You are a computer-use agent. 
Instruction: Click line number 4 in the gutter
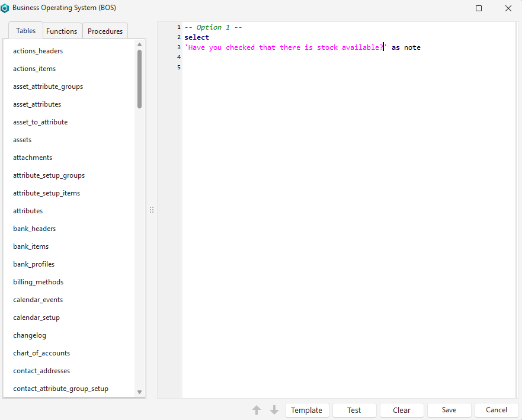pyautogui.click(x=179, y=57)
